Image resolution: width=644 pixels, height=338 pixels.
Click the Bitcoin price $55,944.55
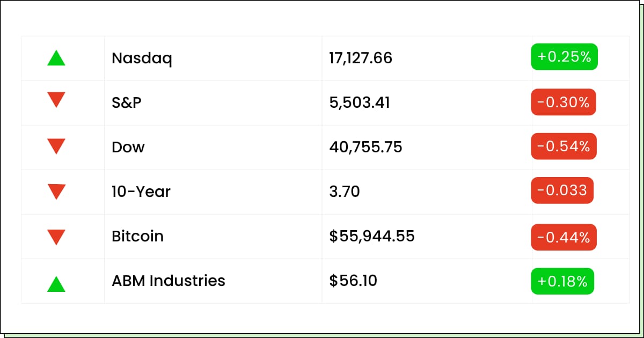pos(372,236)
